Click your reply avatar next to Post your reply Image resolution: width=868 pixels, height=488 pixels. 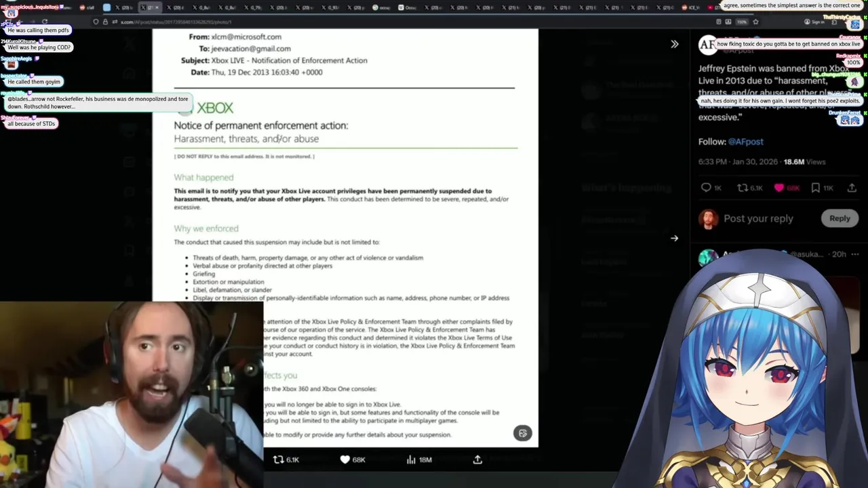[708, 218]
